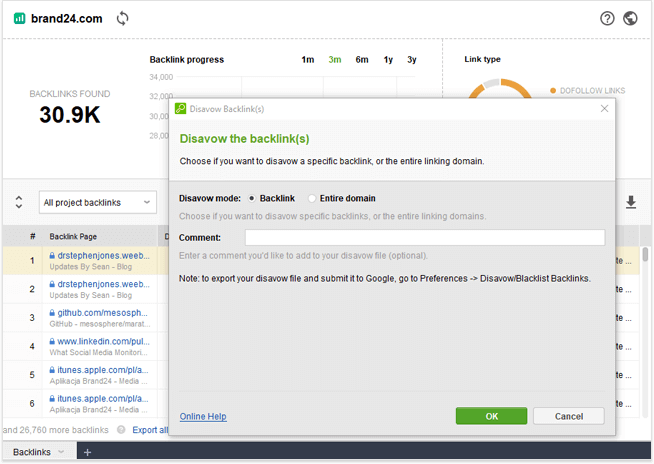Click the Disavow Backlink(s) dialog title icon
This screenshot has width=654, height=464.
pos(180,108)
